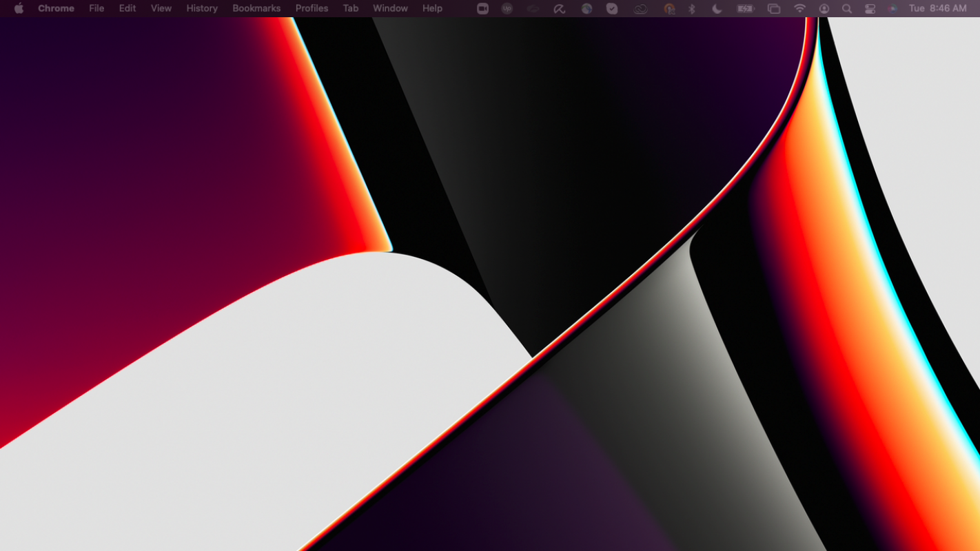The height and width of the screenshot is (551, 980).
Task: Click the date and time clock
Action: point(937,8)
